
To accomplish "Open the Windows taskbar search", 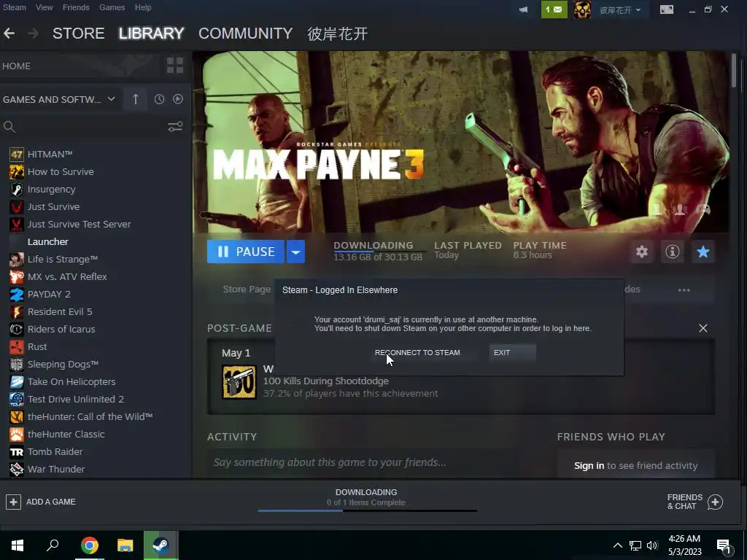I will (x=53, y=545).
